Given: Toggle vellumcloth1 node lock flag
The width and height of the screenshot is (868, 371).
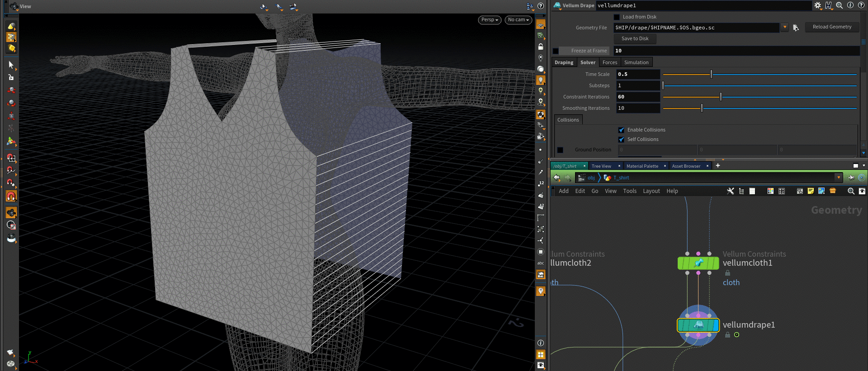Looking at the screenshot, I should 727,273.
